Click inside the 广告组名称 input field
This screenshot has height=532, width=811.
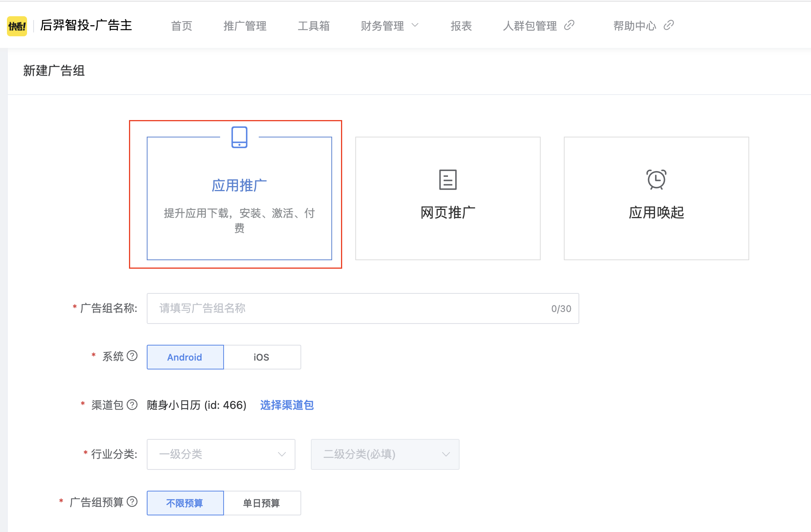pyautogui.click(x=362, y=308)
